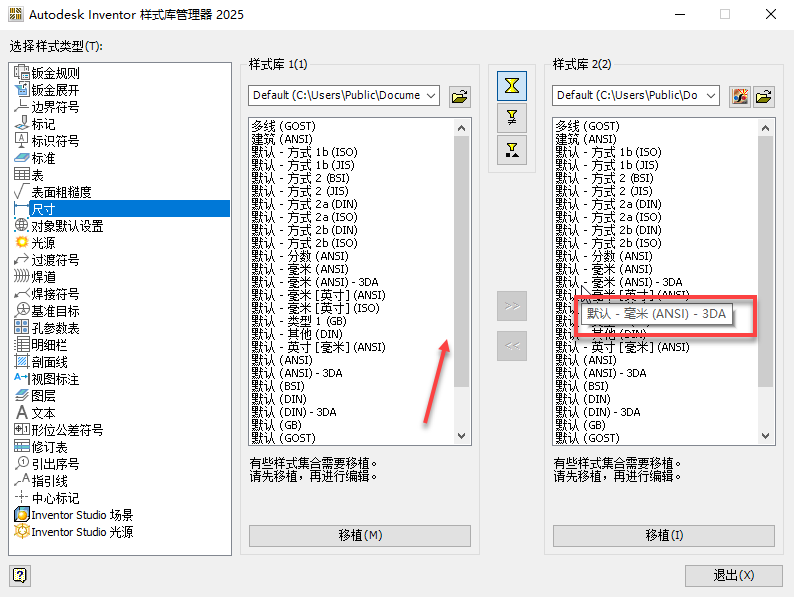
Task: Select the 剖面线 hatch icon
Action: (x=21, y=362)
